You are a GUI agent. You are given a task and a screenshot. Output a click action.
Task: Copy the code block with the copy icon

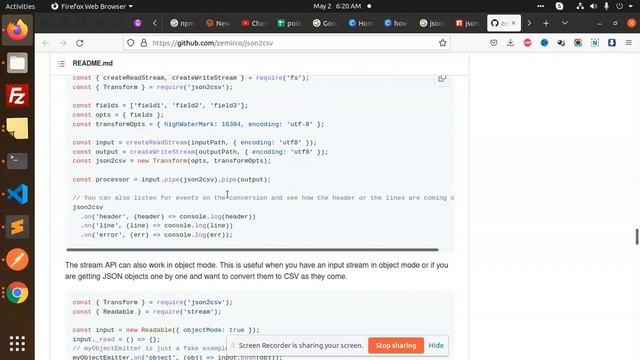click(x=442, y=78)
